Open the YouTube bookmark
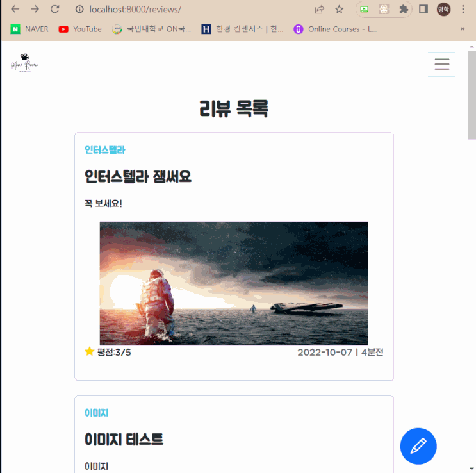The height and width of the screenshot is (473, 476). point(80,29)
